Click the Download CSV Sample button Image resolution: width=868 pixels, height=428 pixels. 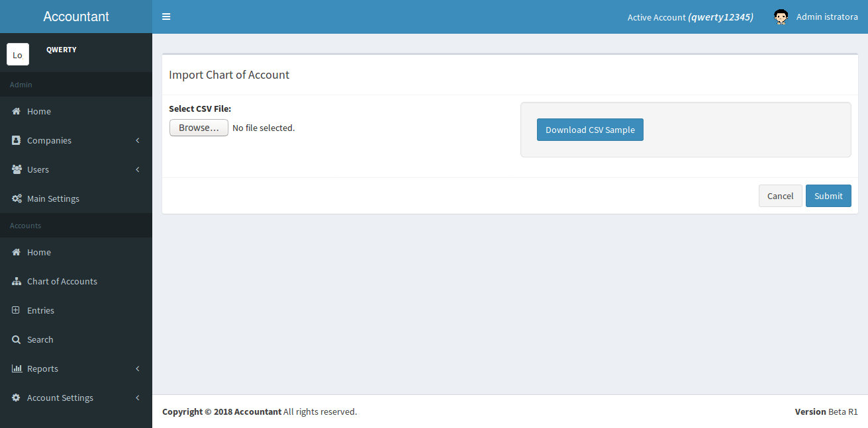click(590, 130)
